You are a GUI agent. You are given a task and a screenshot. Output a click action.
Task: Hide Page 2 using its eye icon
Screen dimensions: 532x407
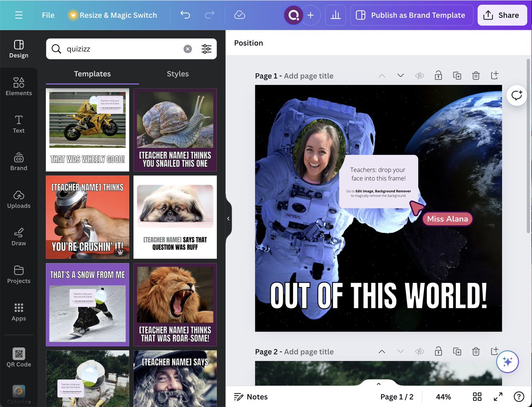click(x=419, y=351)
